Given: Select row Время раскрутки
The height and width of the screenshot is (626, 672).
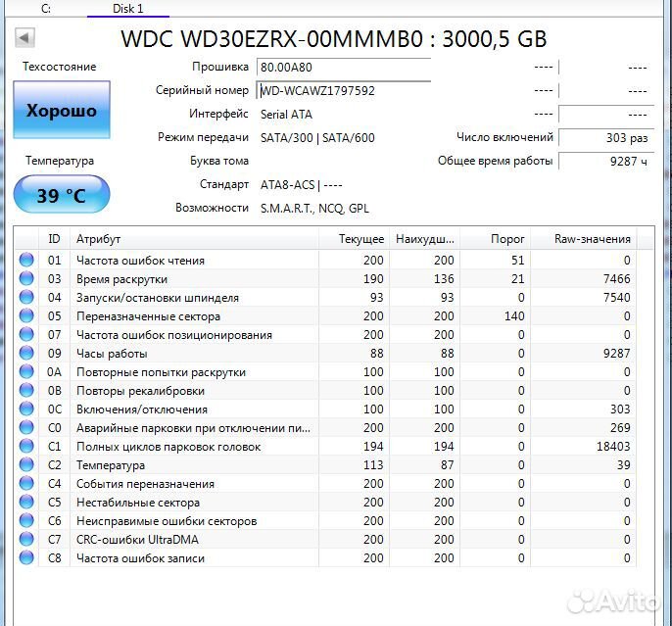Looking at the screenshot, I should pos(325,278).
